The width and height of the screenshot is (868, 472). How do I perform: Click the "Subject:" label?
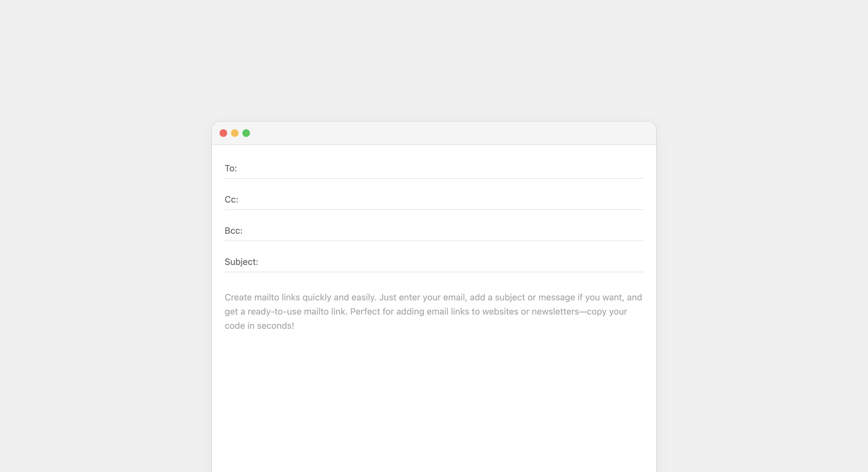pyautogui.click(x=241, y=262)
